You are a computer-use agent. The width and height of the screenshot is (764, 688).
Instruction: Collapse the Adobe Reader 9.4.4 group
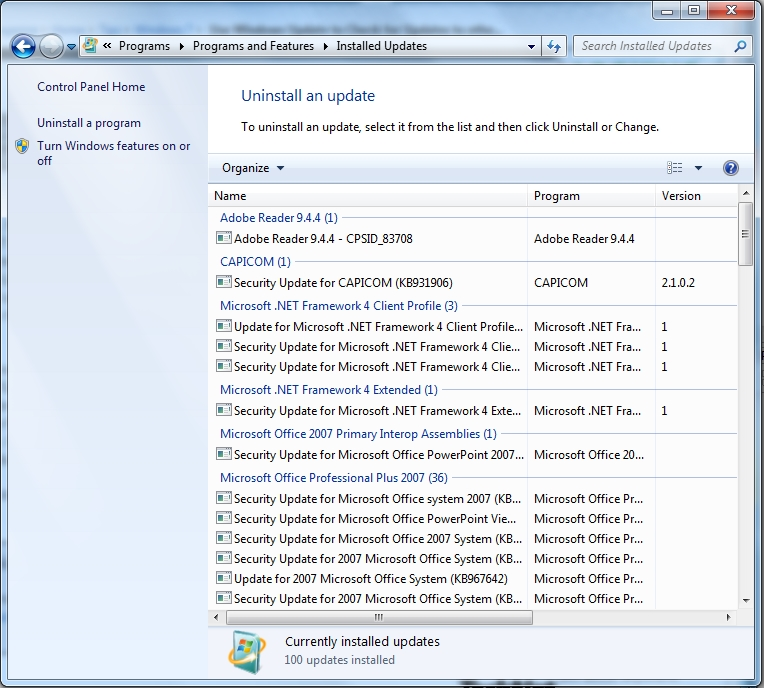279,218
